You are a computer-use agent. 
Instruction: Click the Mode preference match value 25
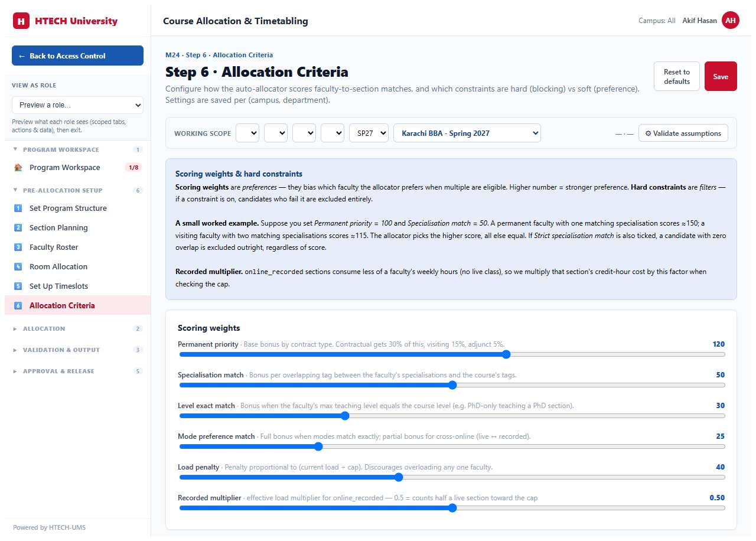[x=720, y=436]
